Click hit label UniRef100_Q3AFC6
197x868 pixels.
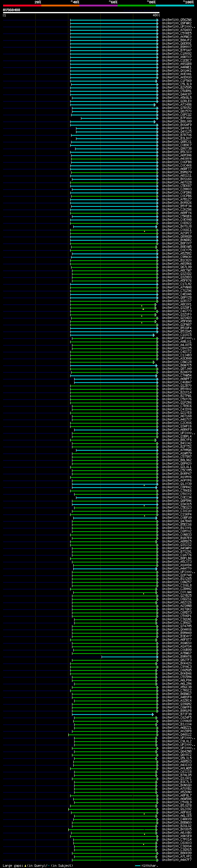click(x=176, y=426)
